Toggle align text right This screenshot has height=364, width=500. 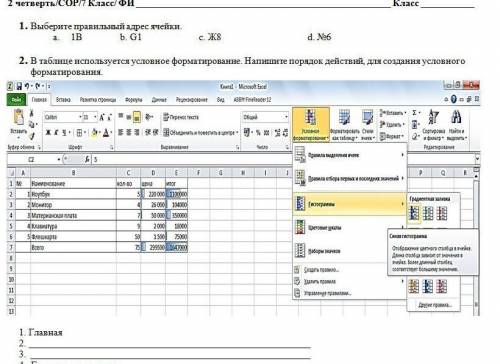pos(137,132)
